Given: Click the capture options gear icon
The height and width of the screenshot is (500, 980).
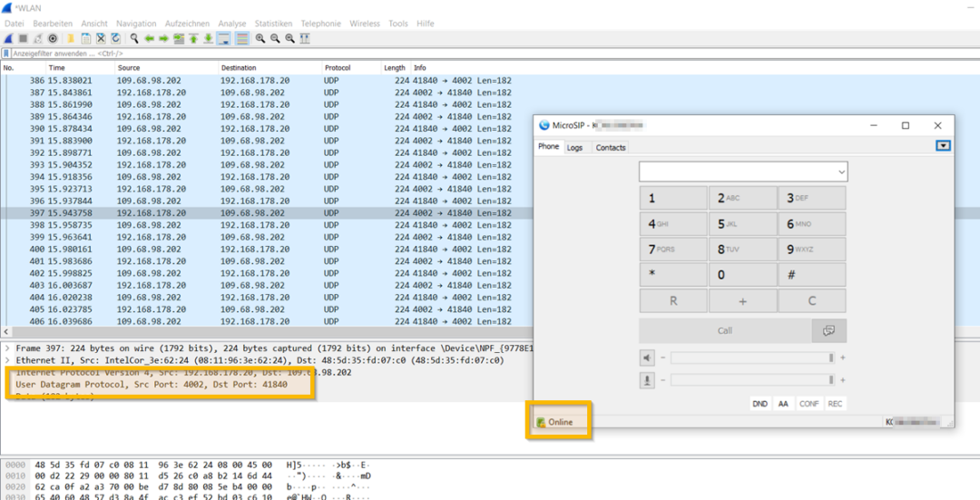Looking at the screenshot, I should [x=53, y=38].
